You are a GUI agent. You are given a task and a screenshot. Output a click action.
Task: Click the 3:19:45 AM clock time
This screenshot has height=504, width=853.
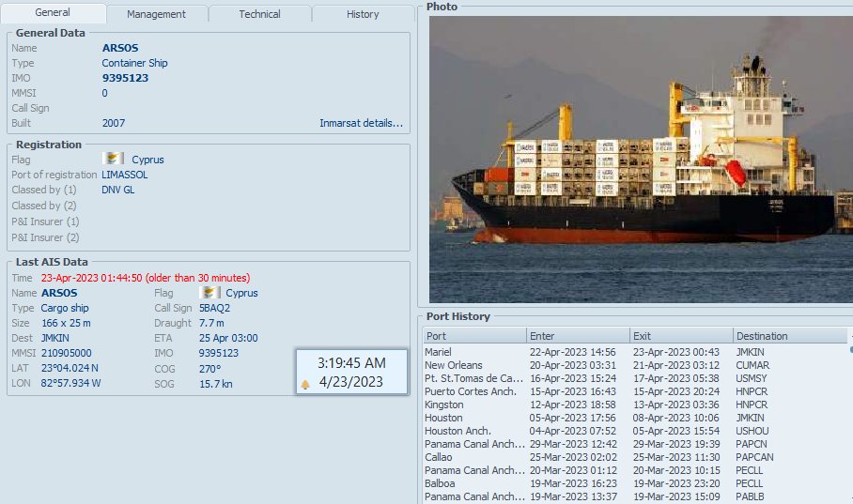coord(351,363)
